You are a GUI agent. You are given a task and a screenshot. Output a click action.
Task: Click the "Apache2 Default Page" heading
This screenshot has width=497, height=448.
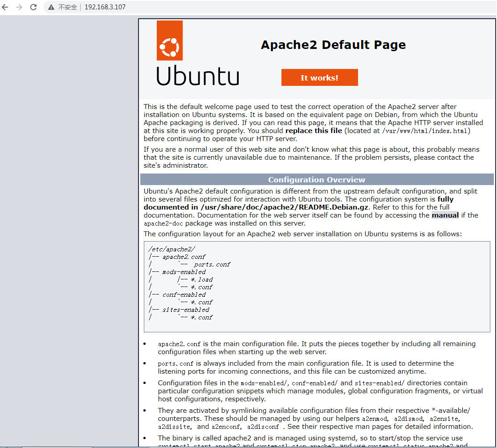click(333, 45)
